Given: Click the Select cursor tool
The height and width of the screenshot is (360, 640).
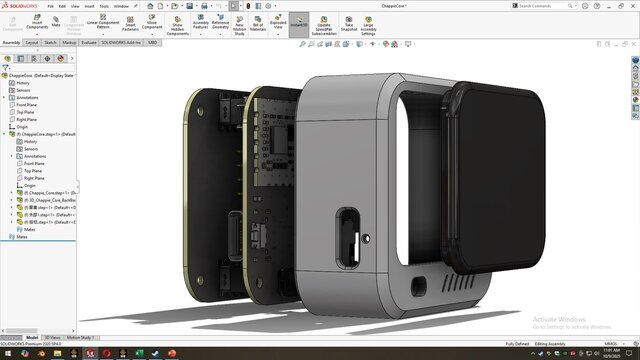Looking at the screenshot, I should tap(233, 6).
